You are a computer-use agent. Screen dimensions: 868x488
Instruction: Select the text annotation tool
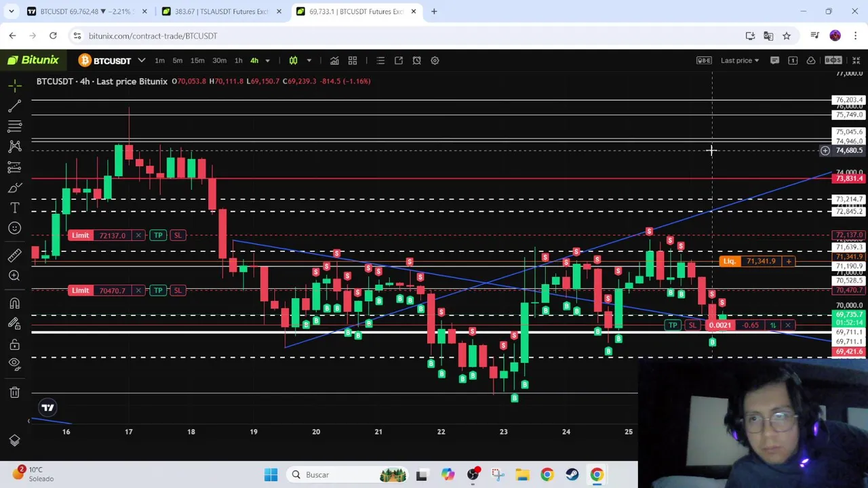[15, 207]
